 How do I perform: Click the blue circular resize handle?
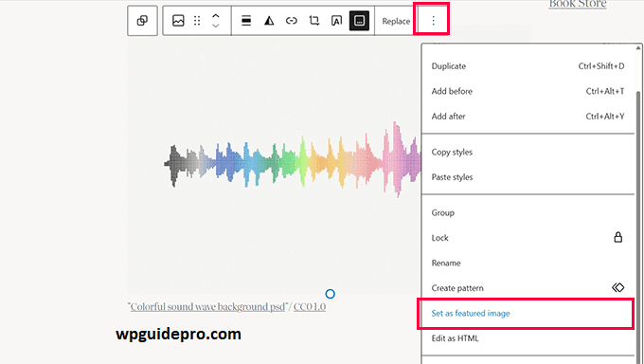(330, 294)
